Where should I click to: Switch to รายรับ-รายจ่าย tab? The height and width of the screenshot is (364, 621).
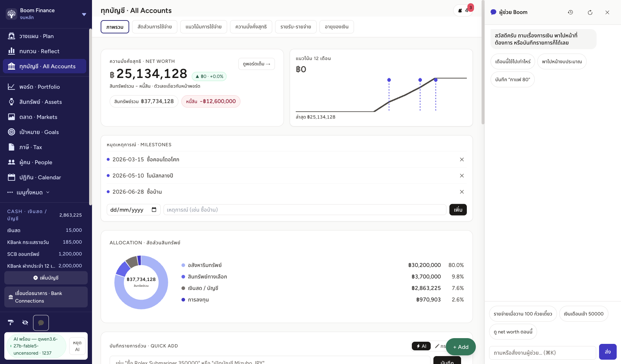(x=296, y=27)
